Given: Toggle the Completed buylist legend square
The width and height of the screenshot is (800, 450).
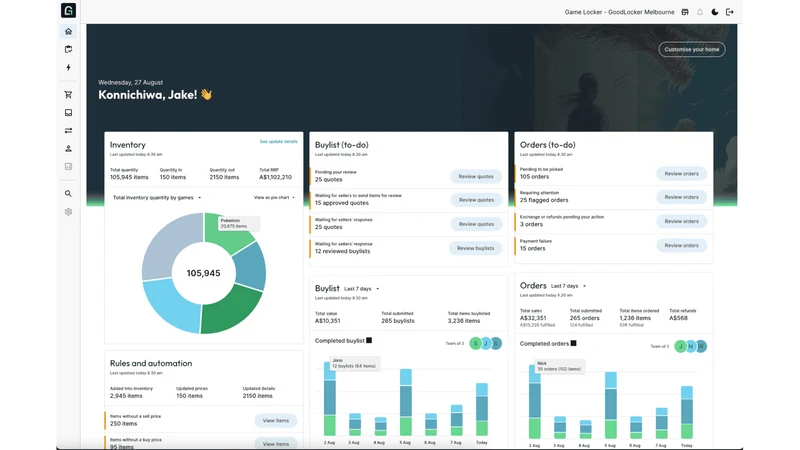Looking at the screenshot, I should (x=369, y=340).
